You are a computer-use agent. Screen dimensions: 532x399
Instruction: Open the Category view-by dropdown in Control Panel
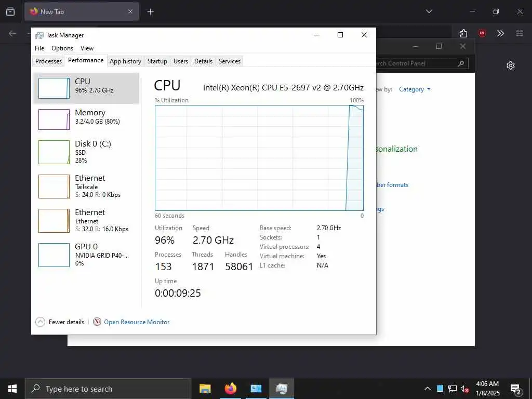415,89
